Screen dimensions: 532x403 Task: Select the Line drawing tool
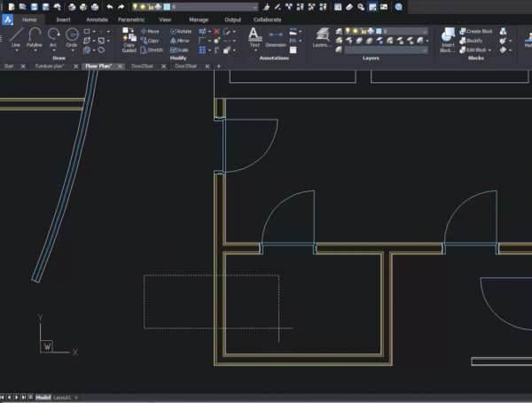pyautogui.click(x=15, y=37)
